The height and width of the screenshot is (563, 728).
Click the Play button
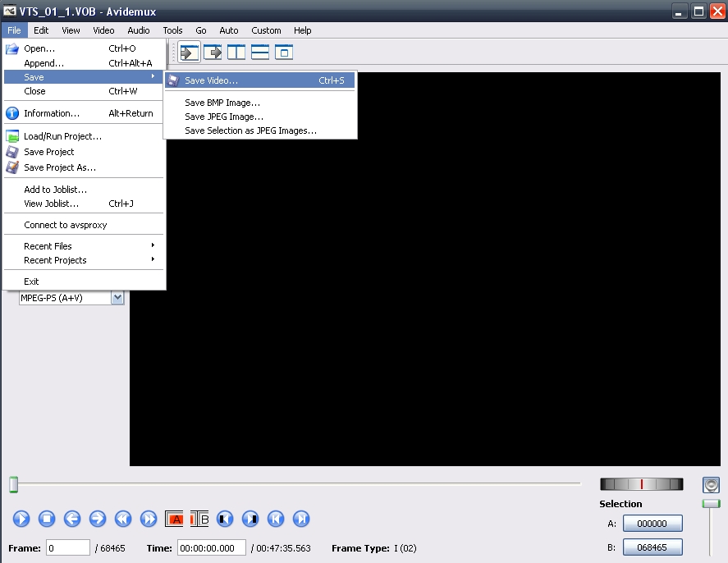(x=21, y=519)
